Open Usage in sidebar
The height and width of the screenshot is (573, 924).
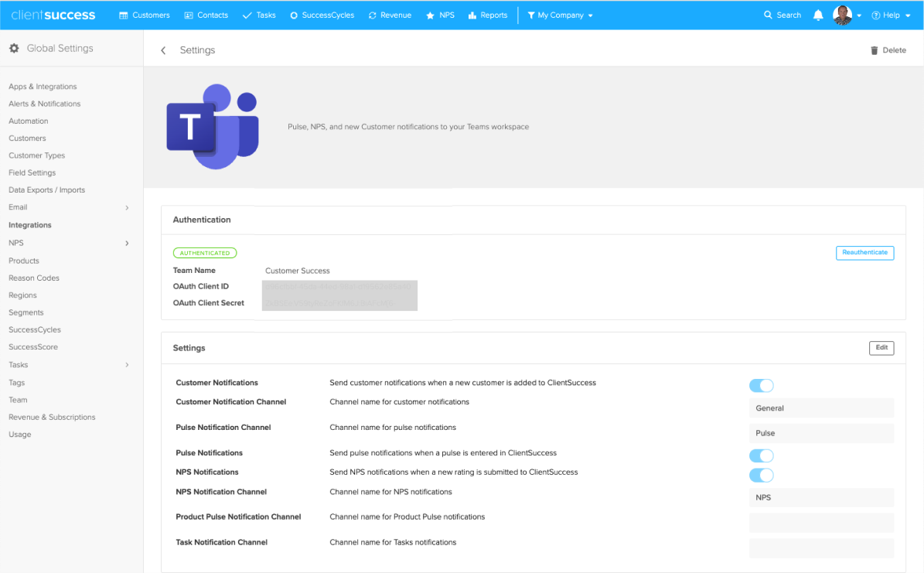[x=19, y=435]
